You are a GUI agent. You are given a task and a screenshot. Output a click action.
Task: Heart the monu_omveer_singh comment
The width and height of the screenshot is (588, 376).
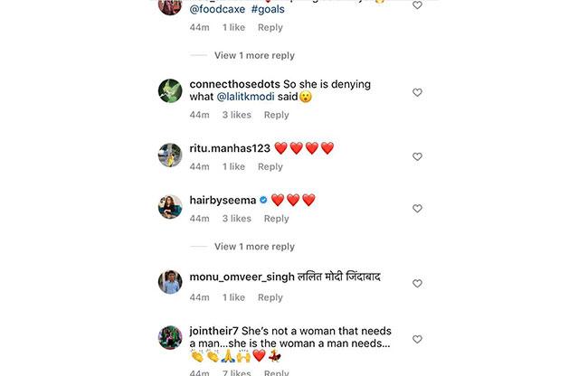tap(417, 284)
